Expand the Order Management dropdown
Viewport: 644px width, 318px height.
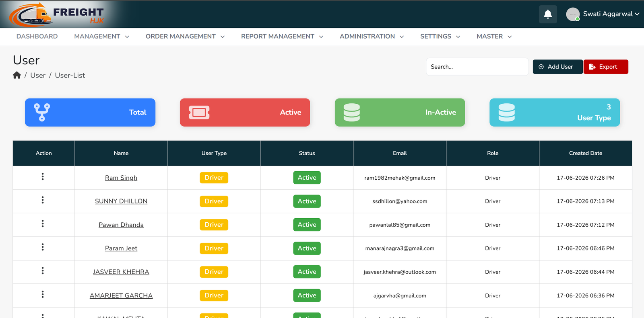[x=185, y=37]
